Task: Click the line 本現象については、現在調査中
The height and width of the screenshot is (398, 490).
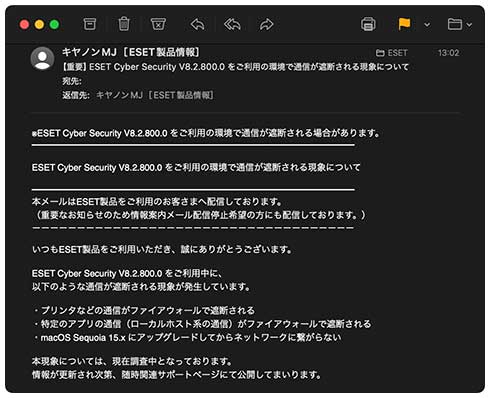Action: pos(132,361)
